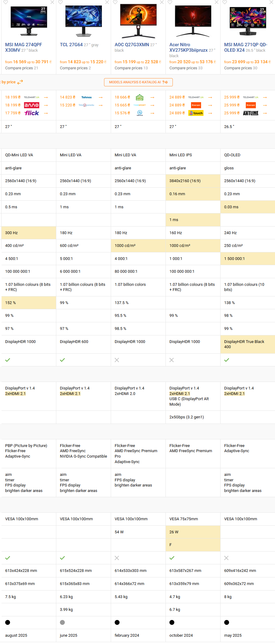The height and width of the screenshot is (644, 275).
Task: Open the allo shop logo
Action: 32,105
